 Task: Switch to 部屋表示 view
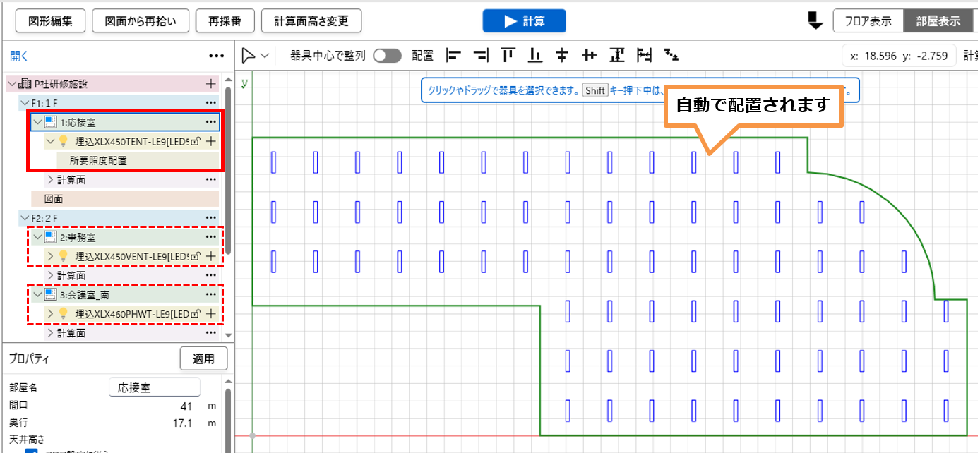click(x=938, y=21)
